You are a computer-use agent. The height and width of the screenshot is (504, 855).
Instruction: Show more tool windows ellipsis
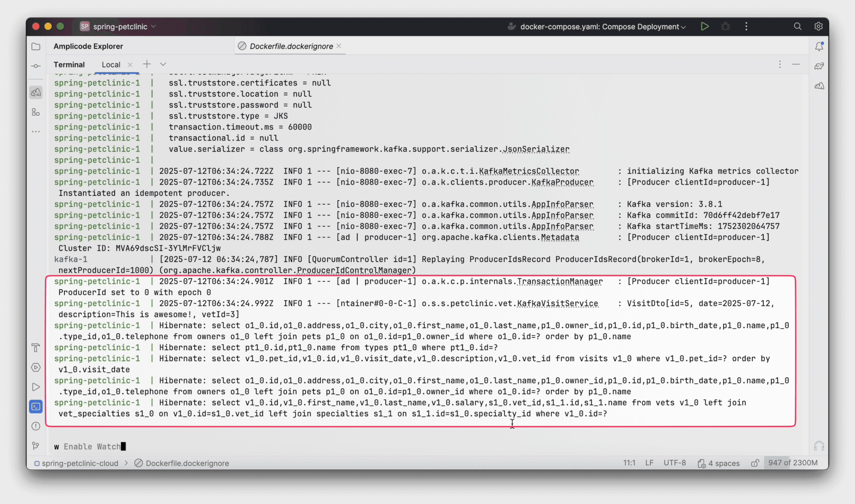coord(36,131)
